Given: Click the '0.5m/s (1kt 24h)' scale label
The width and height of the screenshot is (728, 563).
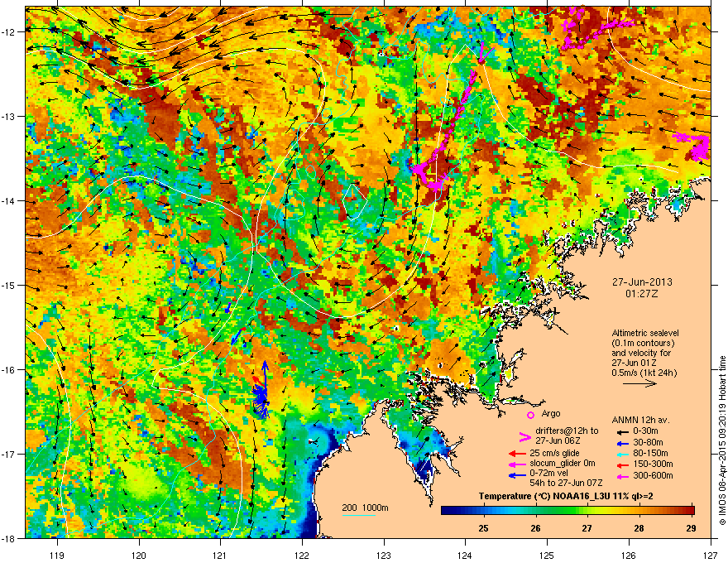Looking at the screenshot, I should (644, 373).
